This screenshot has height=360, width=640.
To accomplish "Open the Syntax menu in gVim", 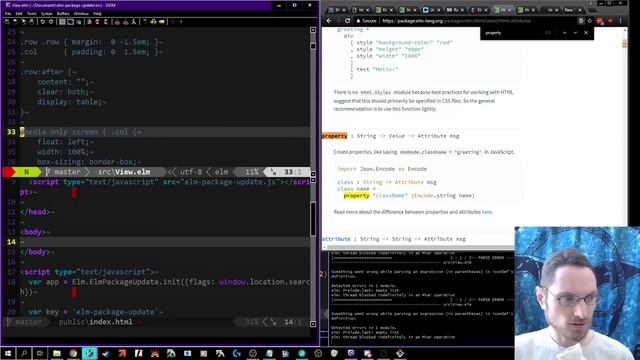I will pos(47,13).
